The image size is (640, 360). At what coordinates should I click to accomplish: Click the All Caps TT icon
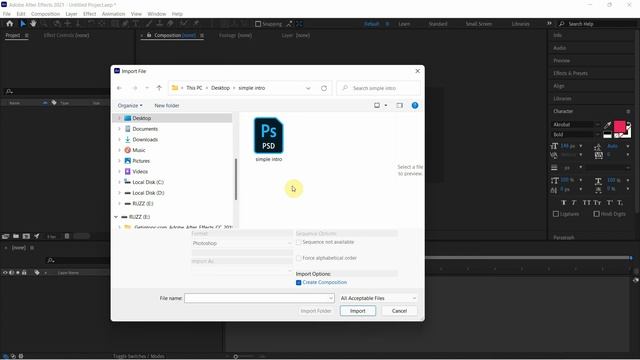coord(587,202)
